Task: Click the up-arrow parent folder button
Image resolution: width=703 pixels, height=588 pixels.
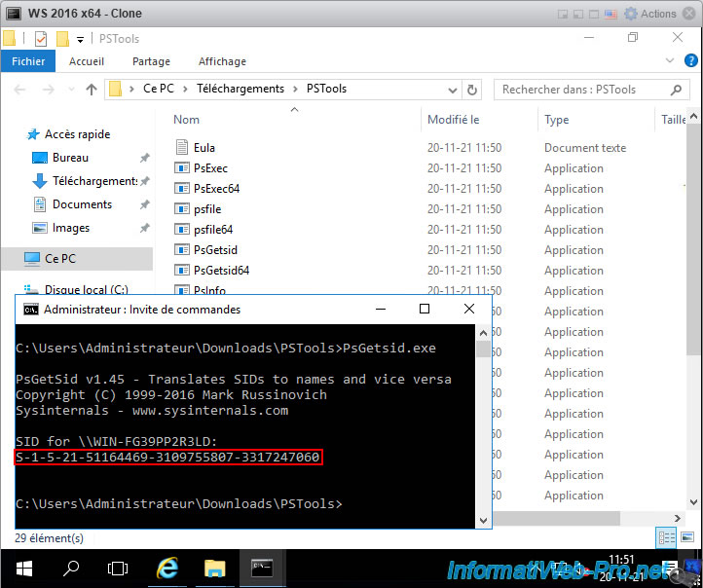Action: (x=92, y=90)
